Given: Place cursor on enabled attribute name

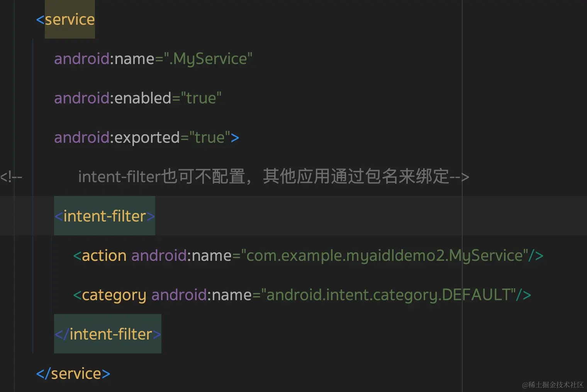Looking at the screenshot, I should 143,98.
